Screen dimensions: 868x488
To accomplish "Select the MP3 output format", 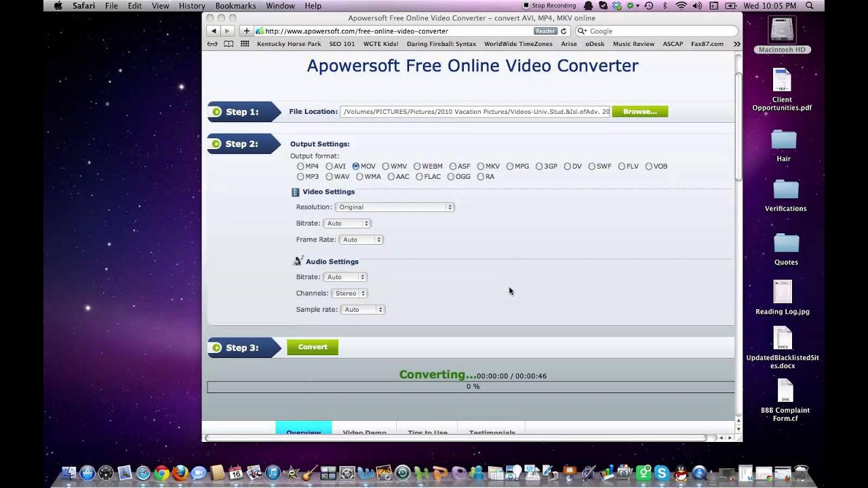I will (x=300, y=176).
